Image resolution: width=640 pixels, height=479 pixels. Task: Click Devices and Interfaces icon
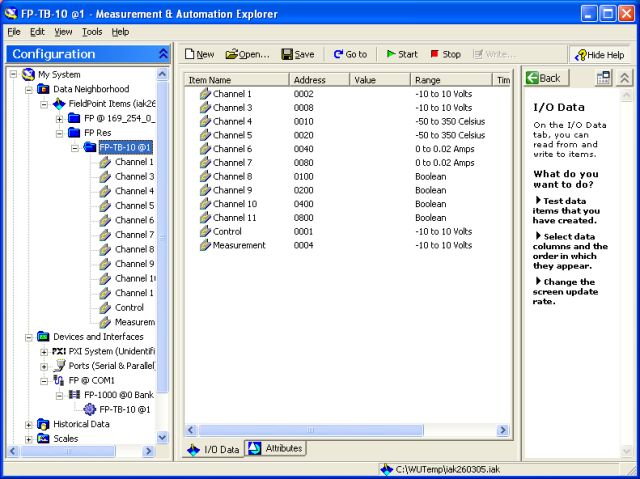tap(43, 337)
